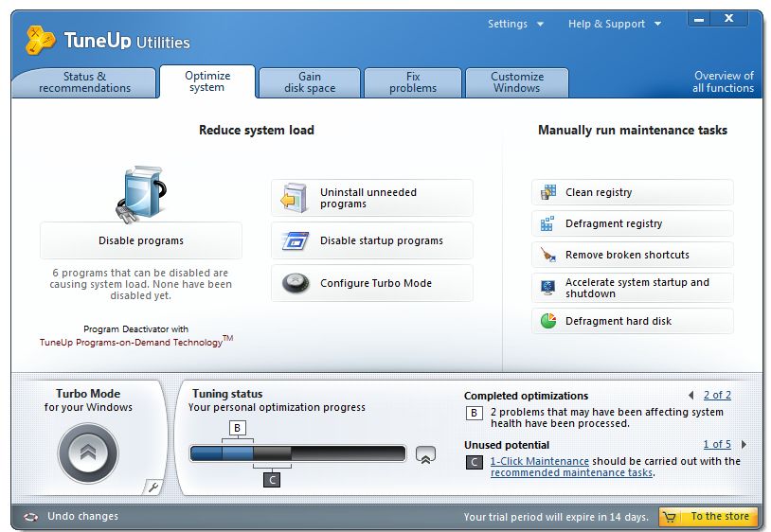Viewport: 771px width, 532px height.
Task: Select the Optimize system tab
Action: click(207, 81)
